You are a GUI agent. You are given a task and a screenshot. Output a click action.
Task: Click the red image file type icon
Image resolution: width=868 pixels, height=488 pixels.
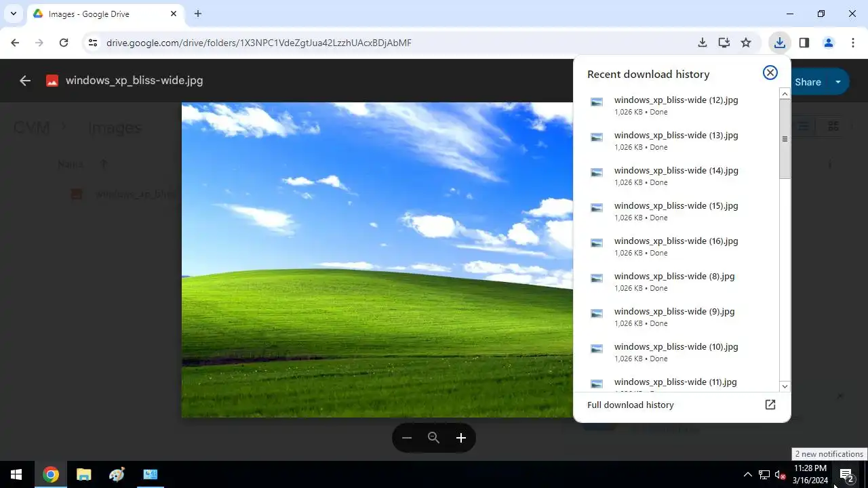[52, 81]
